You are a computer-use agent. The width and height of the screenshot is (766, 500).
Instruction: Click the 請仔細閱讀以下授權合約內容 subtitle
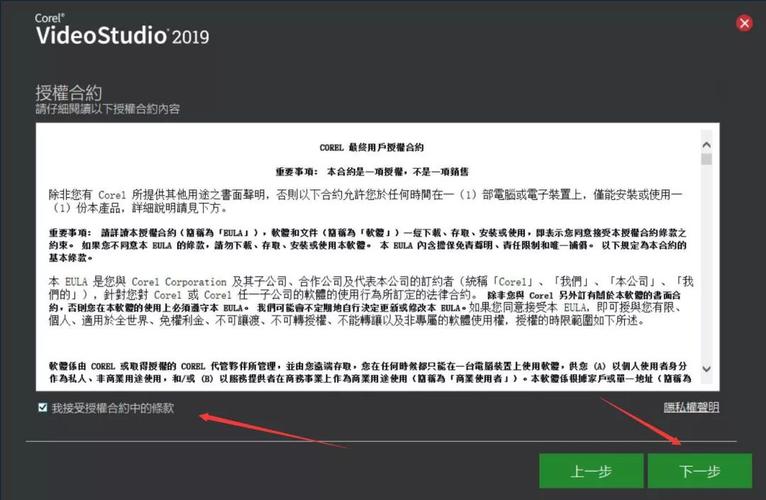pos(107,109)
